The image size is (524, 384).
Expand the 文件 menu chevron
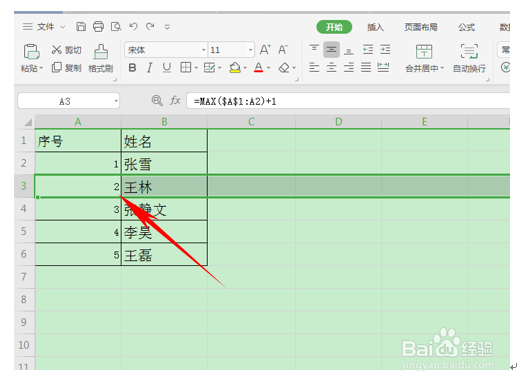click(x=62, y=27)
